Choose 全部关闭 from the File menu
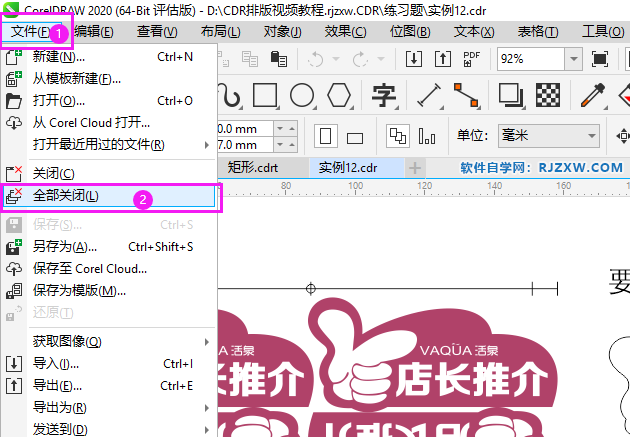 click(66, 196)
